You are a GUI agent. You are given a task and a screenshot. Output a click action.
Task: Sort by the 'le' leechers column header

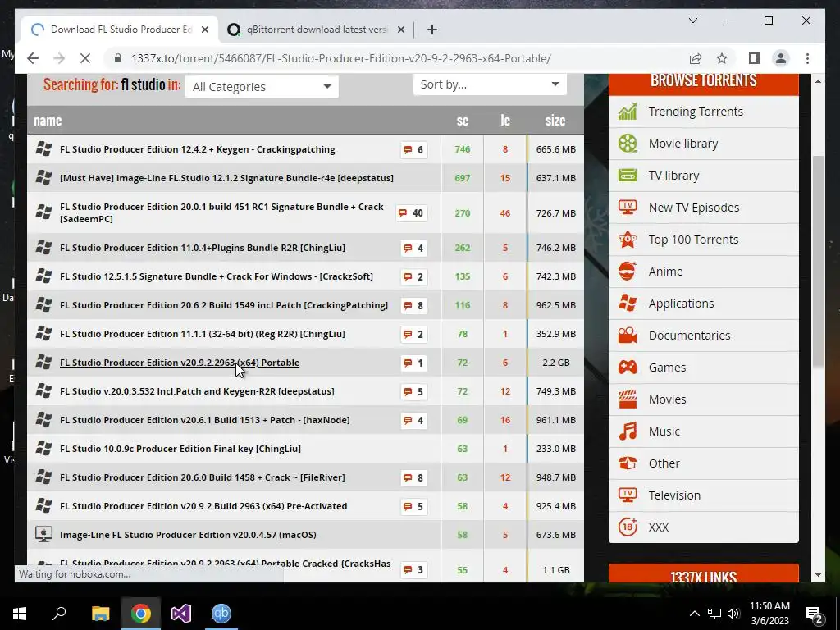click(x=505, y=121)
